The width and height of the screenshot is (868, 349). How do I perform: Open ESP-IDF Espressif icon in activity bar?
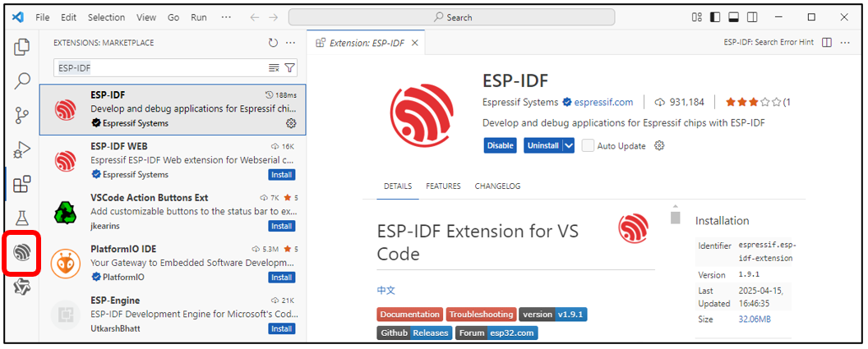(x=21, y=253)
